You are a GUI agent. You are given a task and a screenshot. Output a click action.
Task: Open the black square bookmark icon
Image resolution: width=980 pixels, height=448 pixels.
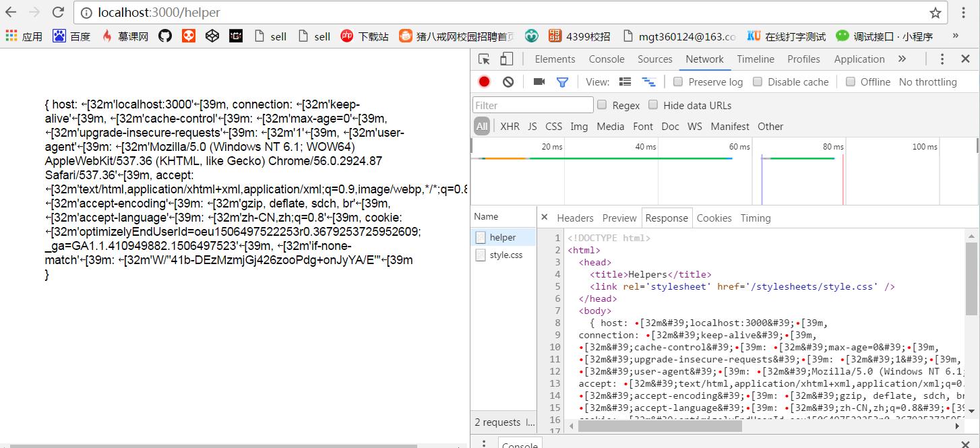[x=236, y=36]
